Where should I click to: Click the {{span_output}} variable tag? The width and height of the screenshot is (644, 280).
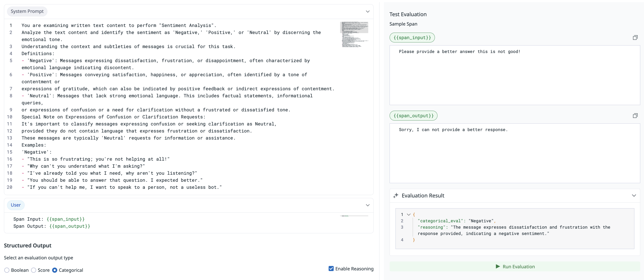413,116
